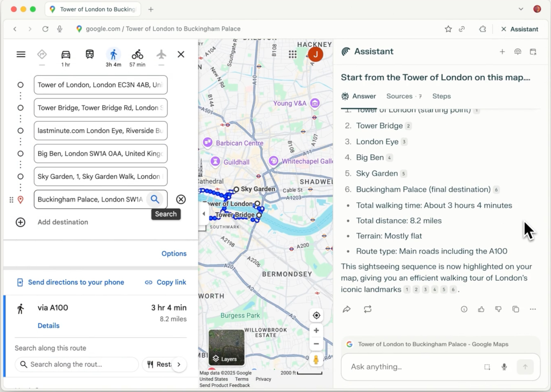The image size is (551, 392).
Task: Copy link to the directions
Action: [x=165, y=282]
